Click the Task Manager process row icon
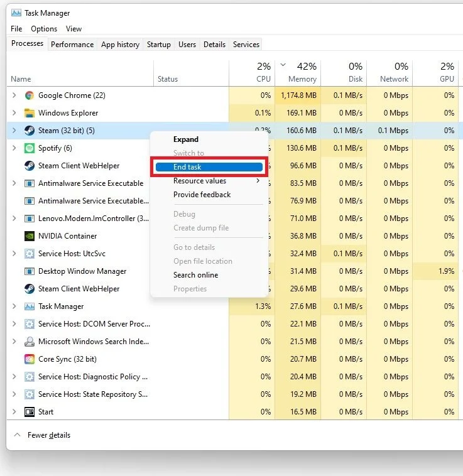Image resolution: width=463 pixels, height=476 pixels. click(30, 306)
